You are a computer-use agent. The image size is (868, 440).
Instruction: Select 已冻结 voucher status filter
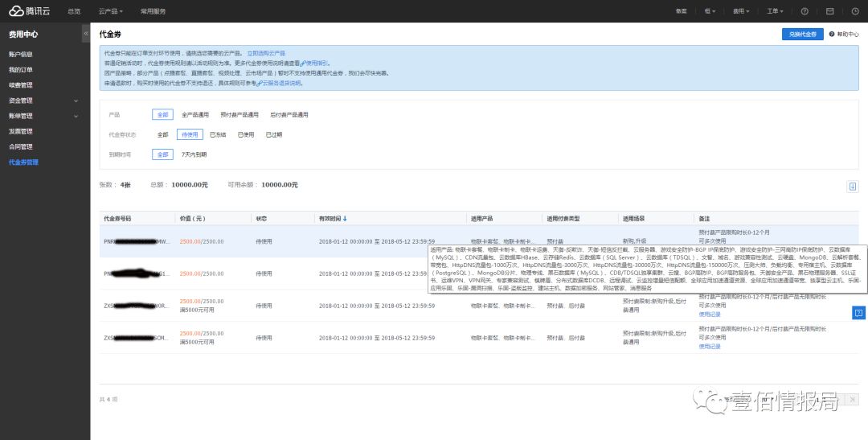(x=218, y=134)
